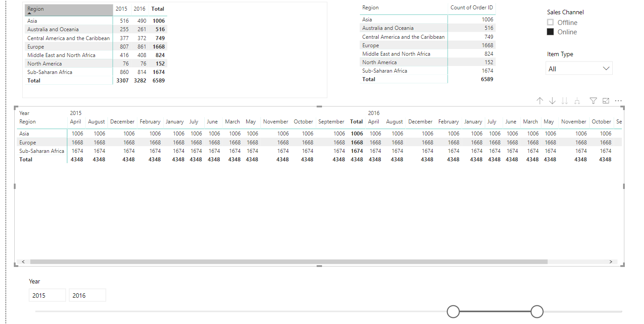Sort by Count of Order ID column header
The width and height of the screenshot is (644, 324).
point(472,8)
